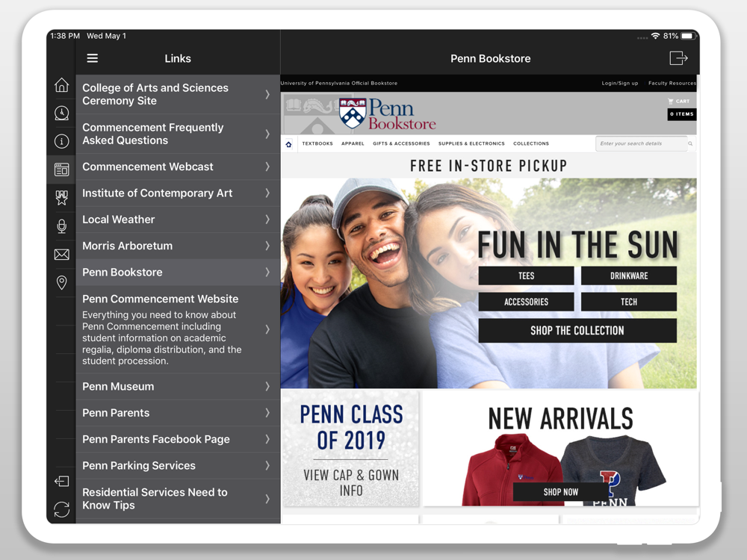Click the Wi-Fi icon in status bar
Viewport: 747px width, 560px height.
(x=656, y=36)
